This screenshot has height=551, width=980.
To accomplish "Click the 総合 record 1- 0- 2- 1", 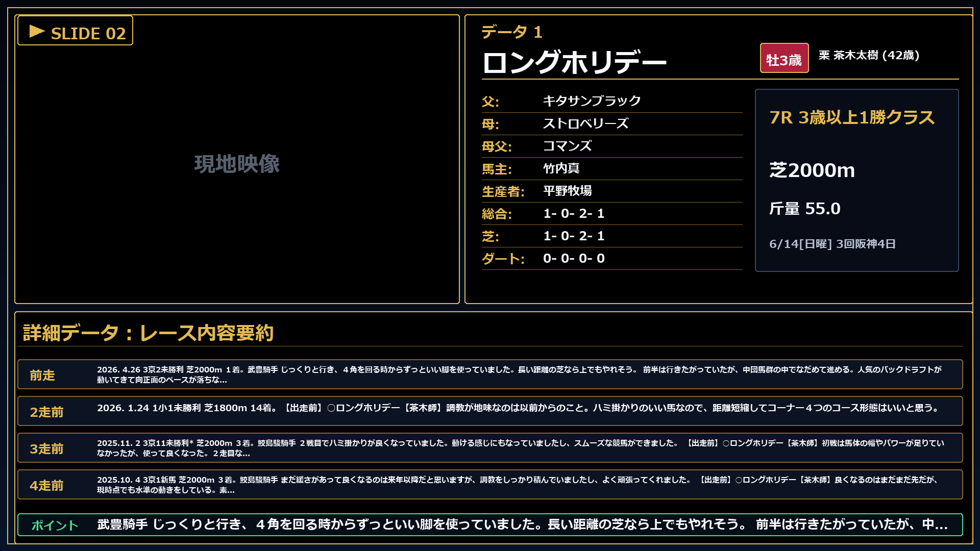I will [574, 213].
